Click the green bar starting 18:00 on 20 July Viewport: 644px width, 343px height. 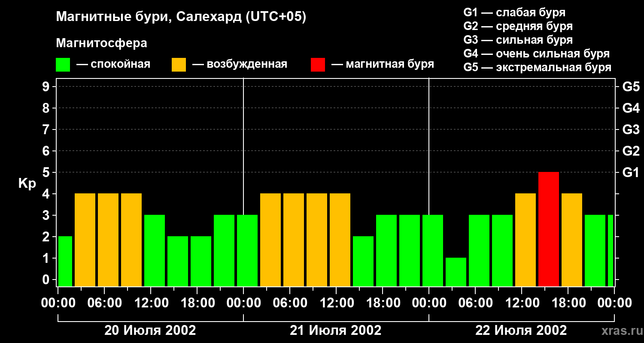click(x=201, y=261)
